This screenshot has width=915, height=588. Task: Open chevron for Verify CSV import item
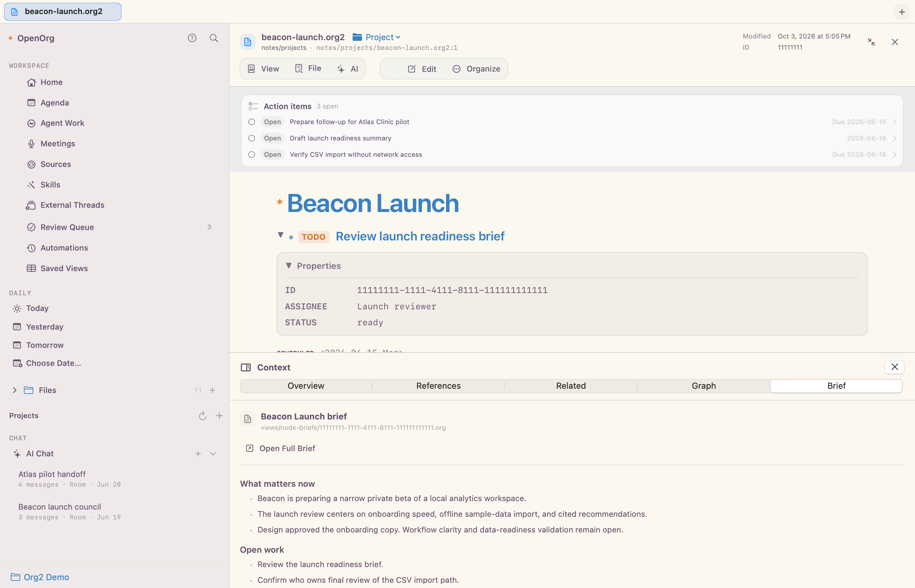tap(894, 155)
